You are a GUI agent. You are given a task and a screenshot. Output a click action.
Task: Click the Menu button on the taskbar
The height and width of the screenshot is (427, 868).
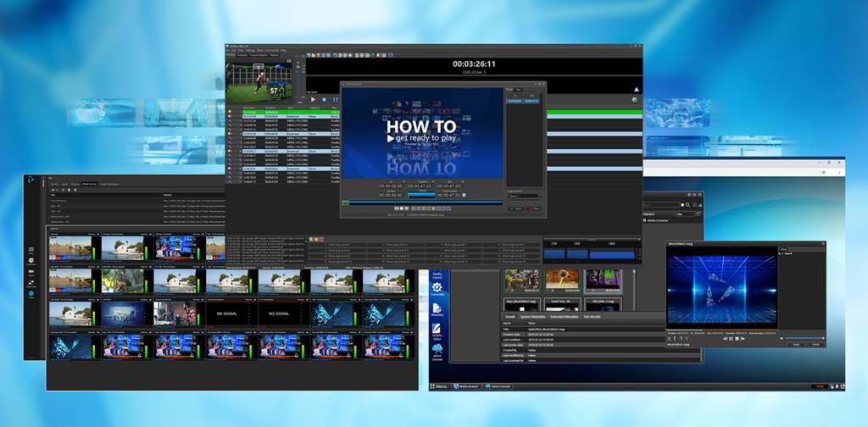tap(438, 386)
